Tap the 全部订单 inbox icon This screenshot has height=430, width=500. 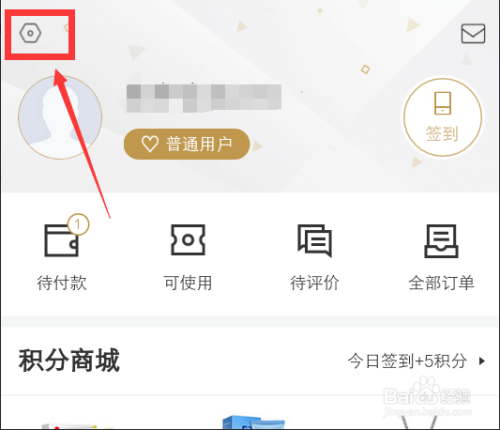[441, 241]
